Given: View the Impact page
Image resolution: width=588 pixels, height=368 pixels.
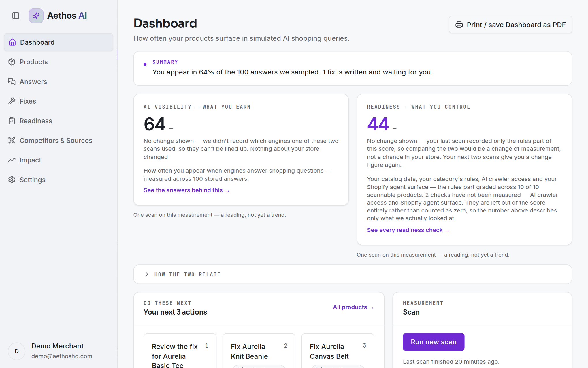Looking at the screenshot, I should pos(59,160).
